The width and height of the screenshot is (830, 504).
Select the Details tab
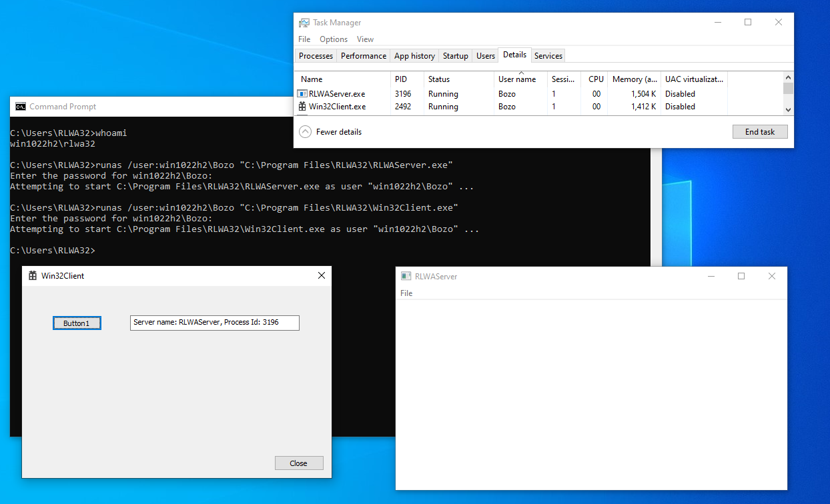[514, 55]
